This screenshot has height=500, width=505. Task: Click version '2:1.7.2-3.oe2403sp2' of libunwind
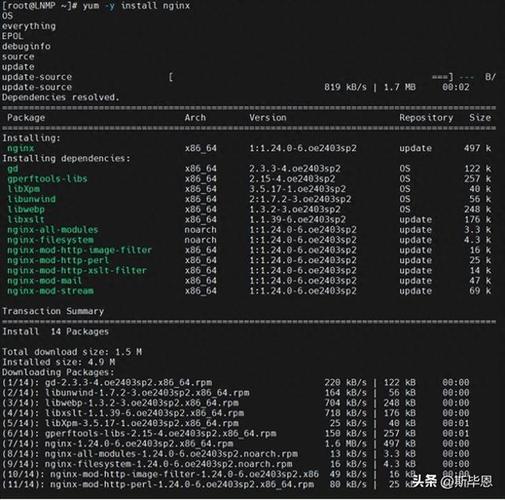(x=300, y=199)
